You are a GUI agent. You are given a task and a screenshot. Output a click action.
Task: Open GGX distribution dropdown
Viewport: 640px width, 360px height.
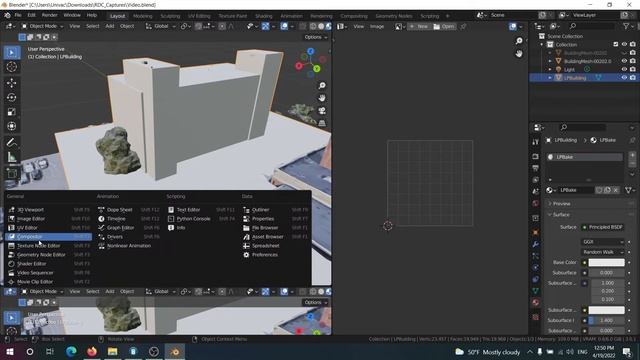point(602,242)
